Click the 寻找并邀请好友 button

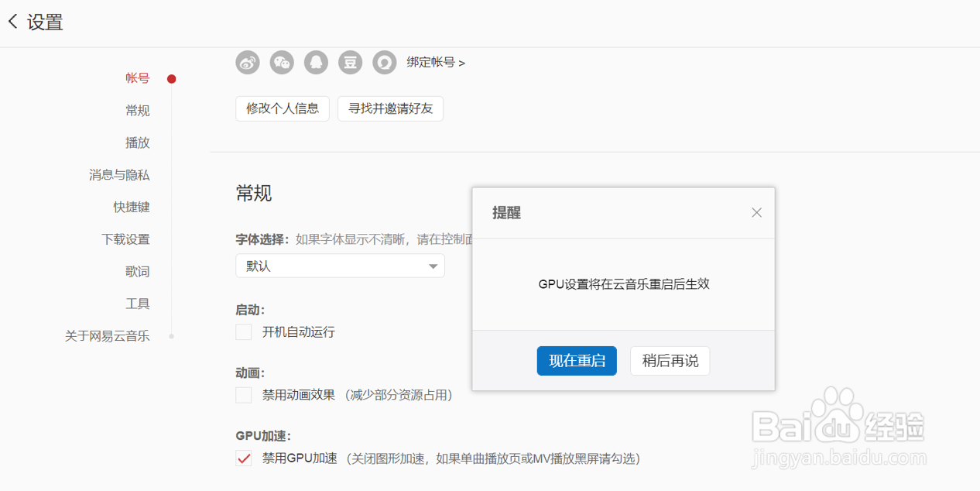(390, 108)
